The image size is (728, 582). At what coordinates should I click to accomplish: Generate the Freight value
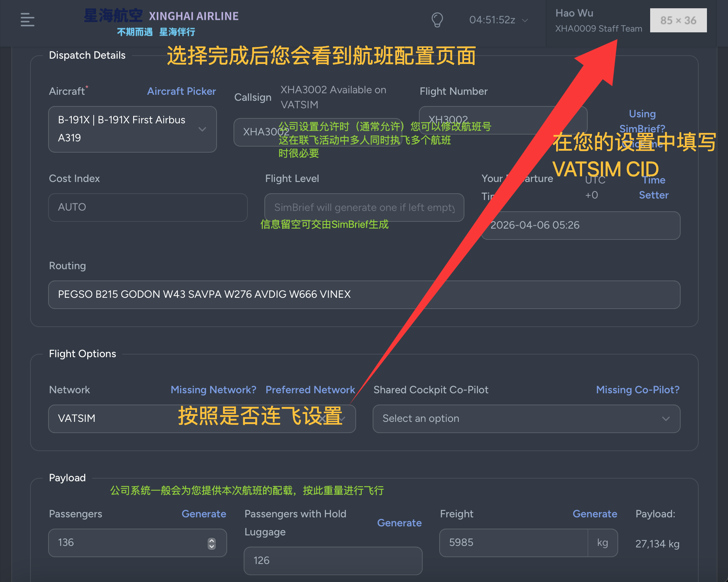(595, 514)
